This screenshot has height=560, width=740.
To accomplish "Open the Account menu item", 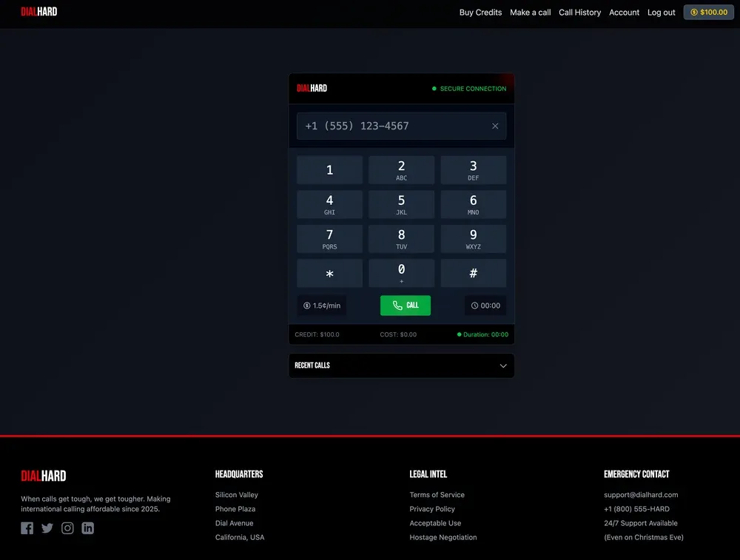I will (x=624, y=13).
